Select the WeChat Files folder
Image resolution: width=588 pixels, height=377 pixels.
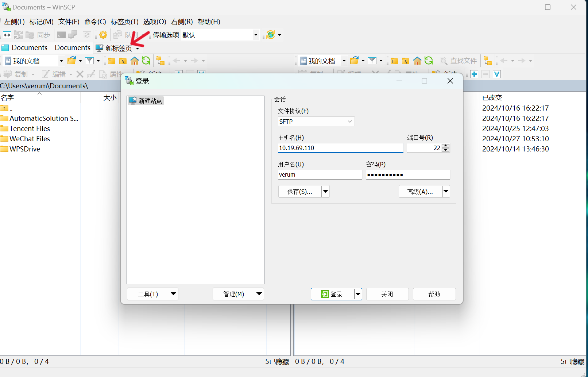tap(25, 139)
